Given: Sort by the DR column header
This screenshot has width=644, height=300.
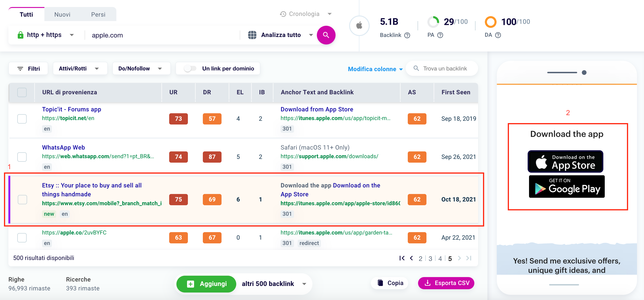Looking at the screenshot, I should 207,92.
